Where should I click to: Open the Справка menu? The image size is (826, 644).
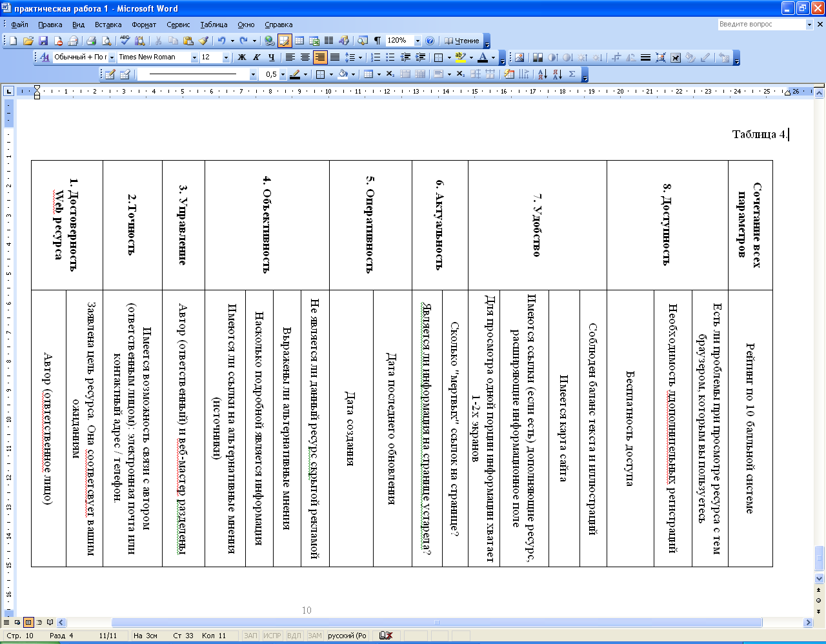click(278, 25)
